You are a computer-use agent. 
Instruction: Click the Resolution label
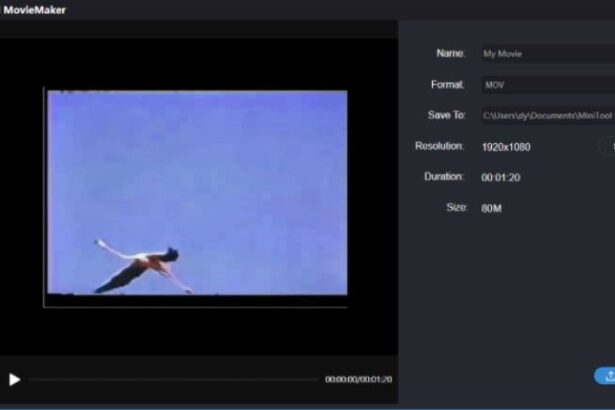439,146
